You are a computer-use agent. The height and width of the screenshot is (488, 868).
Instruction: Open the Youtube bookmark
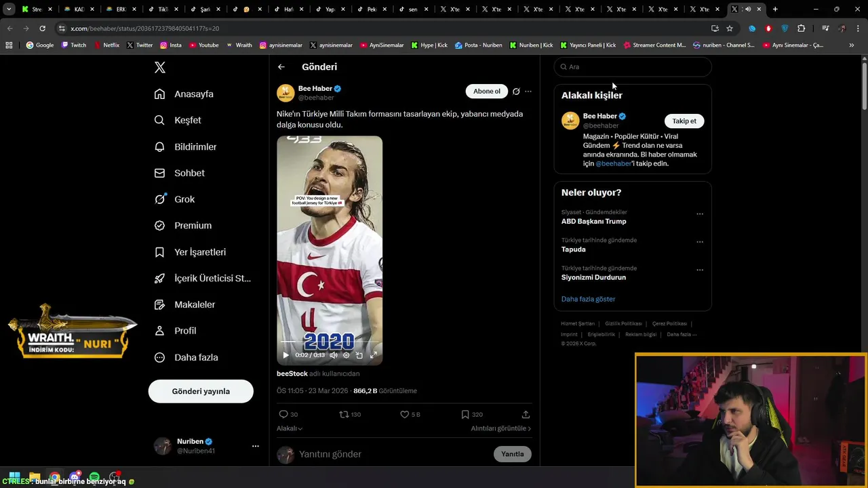204,45
